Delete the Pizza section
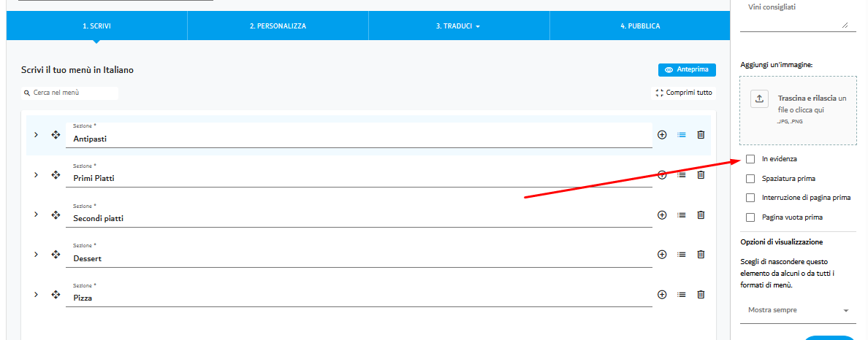This screenshot has height=340, width=868. click(x=700, y=295)
